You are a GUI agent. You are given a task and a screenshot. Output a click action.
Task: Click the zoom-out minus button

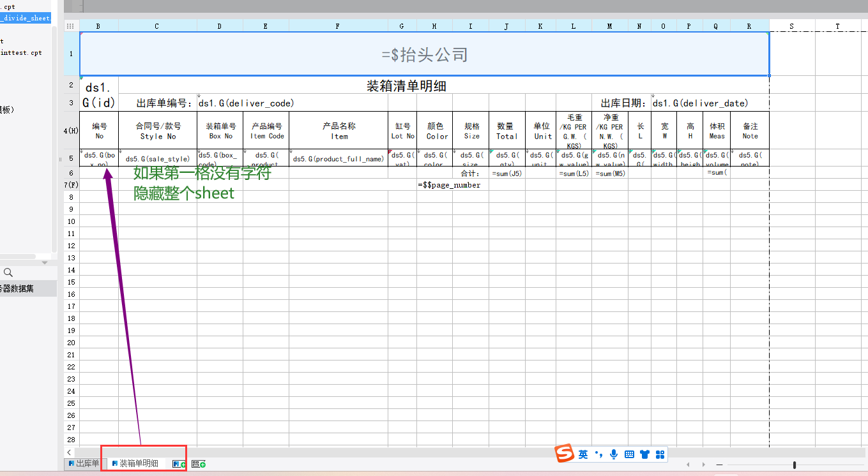click(719, 465)
